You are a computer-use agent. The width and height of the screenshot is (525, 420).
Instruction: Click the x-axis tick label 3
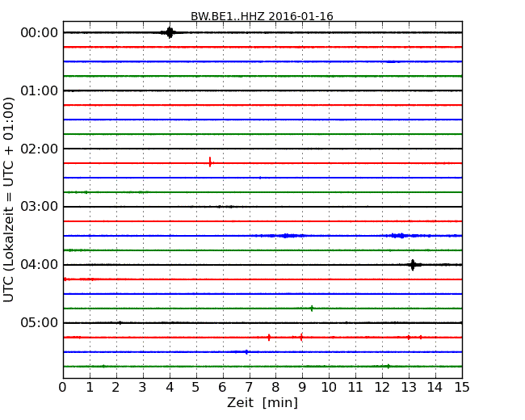pyautogui.click(x=143, y=388)
